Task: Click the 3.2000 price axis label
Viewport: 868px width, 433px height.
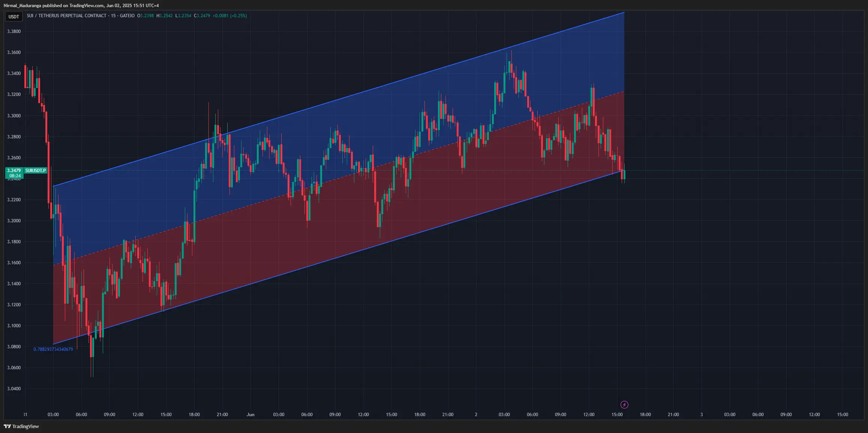Action: tap(14, 221)
